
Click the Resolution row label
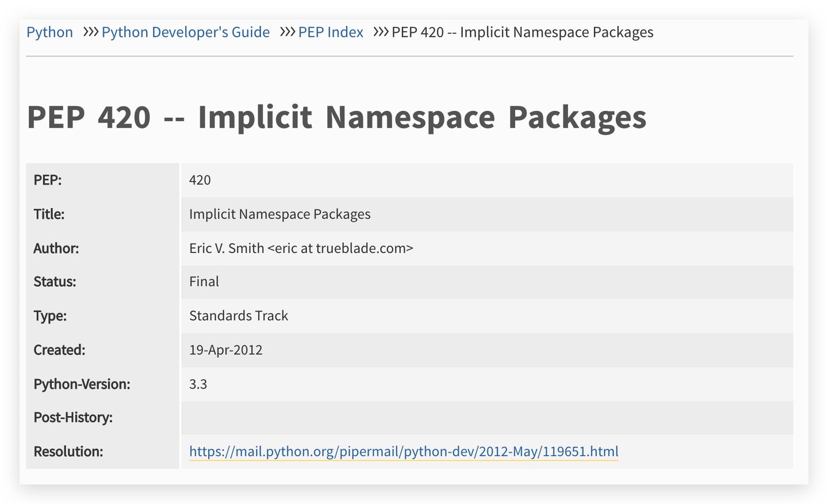(x=68, y=452)
